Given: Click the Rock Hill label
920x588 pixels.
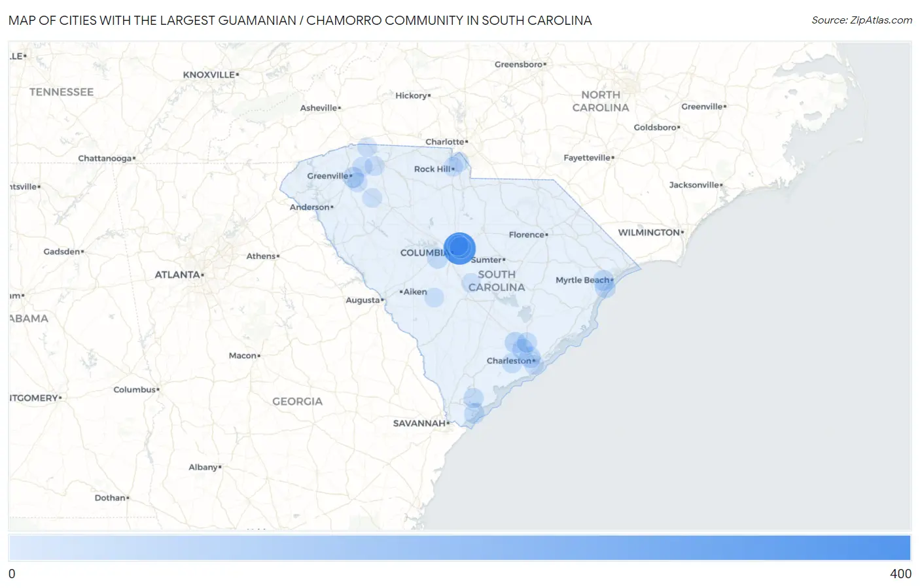Looking at the screenshot, I should [x=433, y=169].
